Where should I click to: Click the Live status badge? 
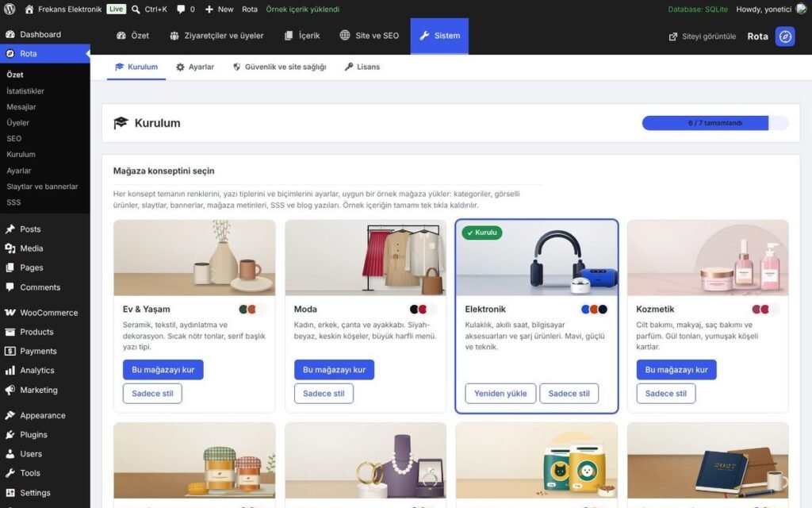tap(117, 9)
